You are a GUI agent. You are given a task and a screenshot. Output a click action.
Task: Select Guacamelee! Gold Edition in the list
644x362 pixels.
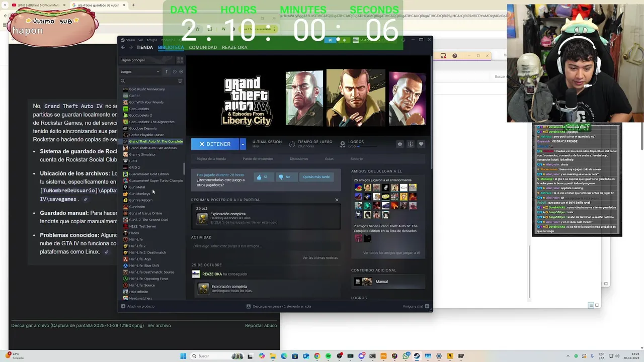click(149, 174)
